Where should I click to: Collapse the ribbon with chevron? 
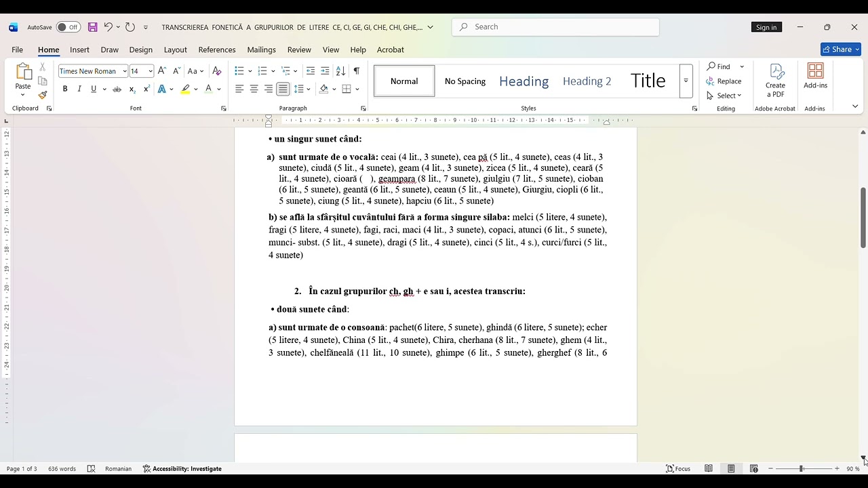click(854, 106)
